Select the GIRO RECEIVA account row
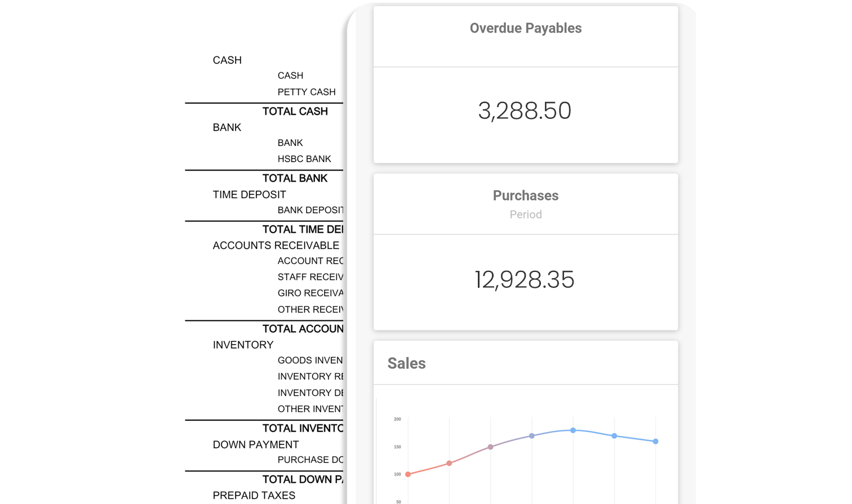Screen dimensions: 852x504 [310, 293]
